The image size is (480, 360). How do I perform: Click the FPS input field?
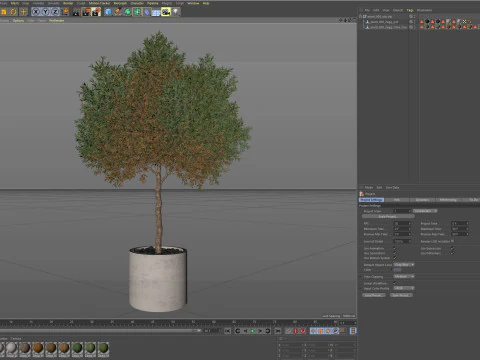point(402,223)
